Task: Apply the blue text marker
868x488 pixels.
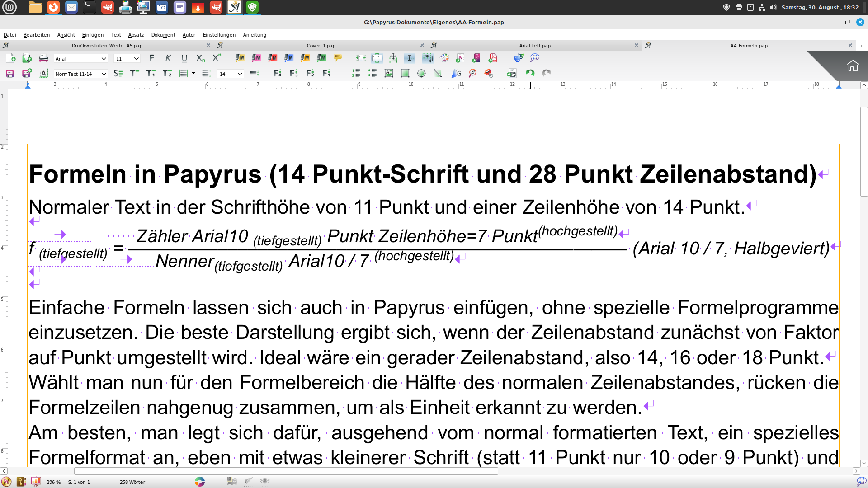Action: pos(289,58)
